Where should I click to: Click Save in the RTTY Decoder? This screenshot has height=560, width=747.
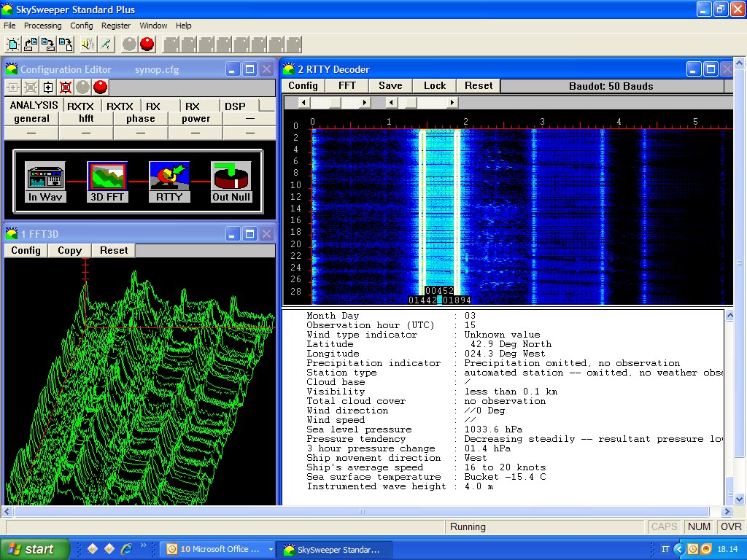[390, 85]
